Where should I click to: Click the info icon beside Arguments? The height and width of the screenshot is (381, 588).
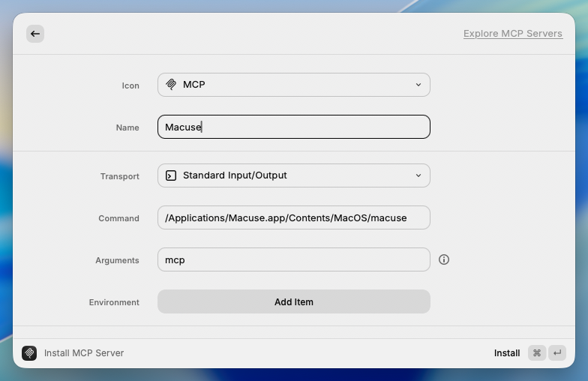point(444,259)
